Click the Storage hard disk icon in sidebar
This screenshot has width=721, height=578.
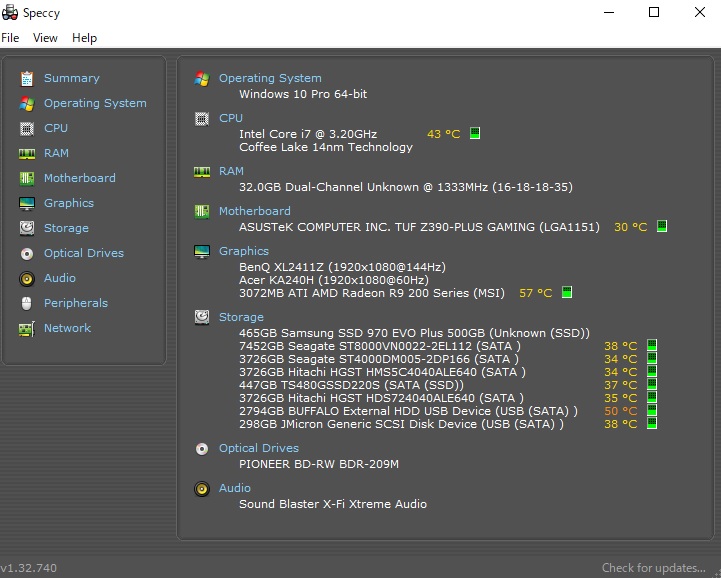(27, 228)
